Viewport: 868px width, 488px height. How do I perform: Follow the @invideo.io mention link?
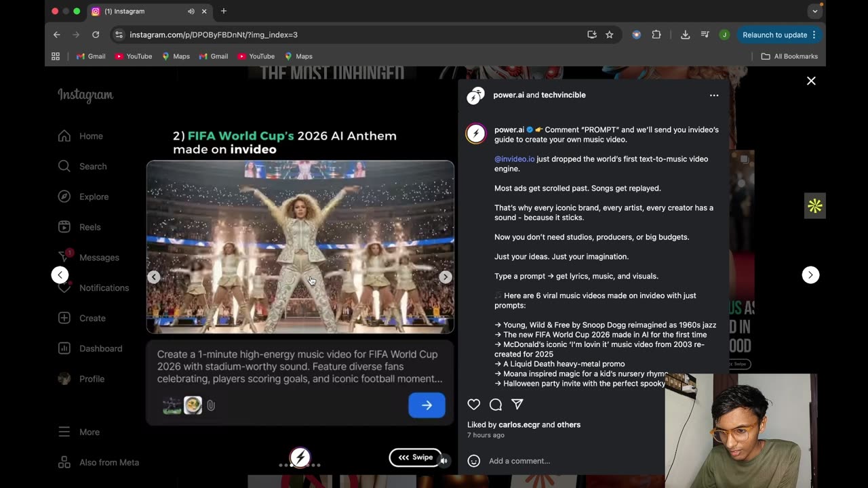click(515, 159)
